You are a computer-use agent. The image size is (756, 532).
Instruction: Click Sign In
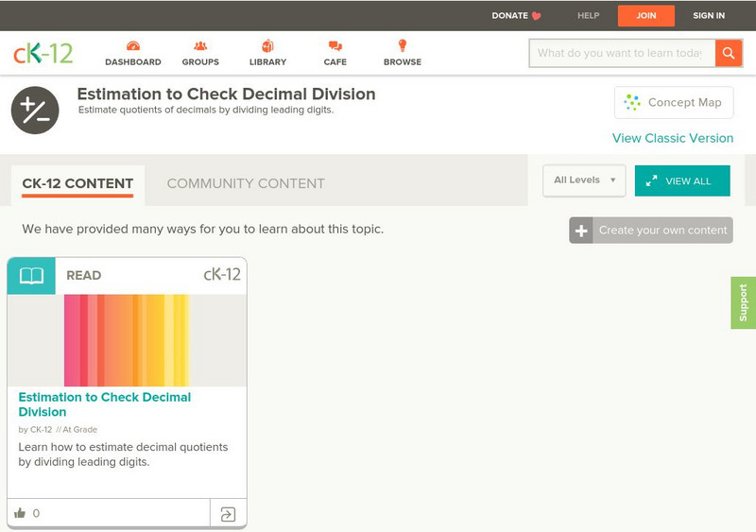(709, 15)
